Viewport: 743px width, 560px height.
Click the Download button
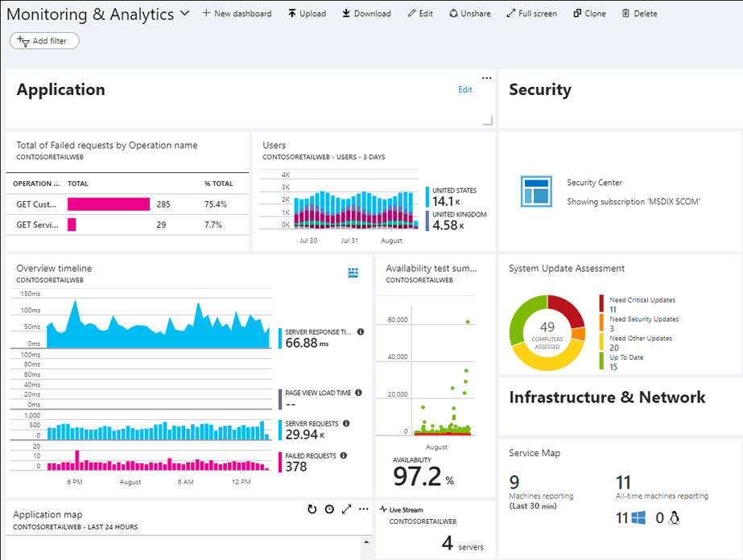click(x=367, y=14)
